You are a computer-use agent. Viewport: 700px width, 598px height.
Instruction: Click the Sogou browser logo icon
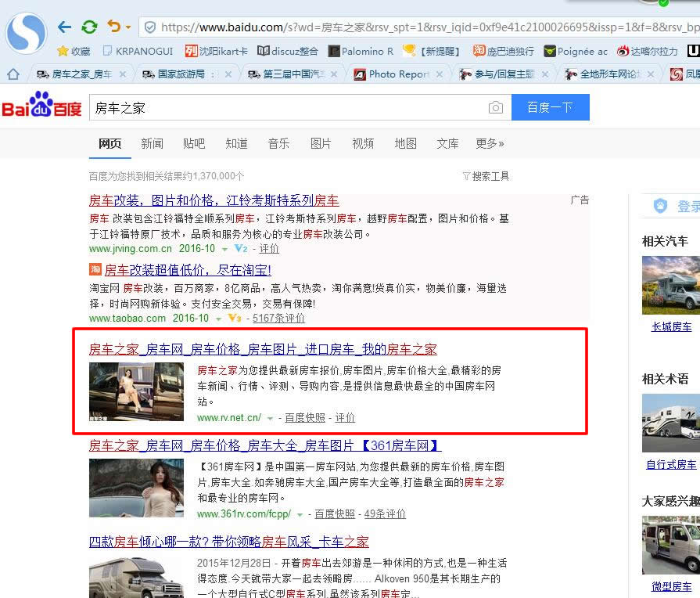click(26, 34)
